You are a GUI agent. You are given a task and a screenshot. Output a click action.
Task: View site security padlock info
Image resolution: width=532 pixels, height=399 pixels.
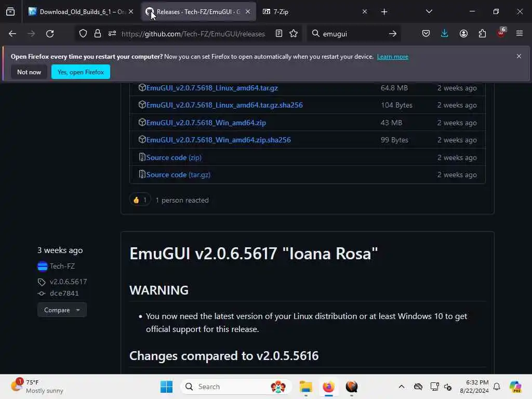coord(98,34)
